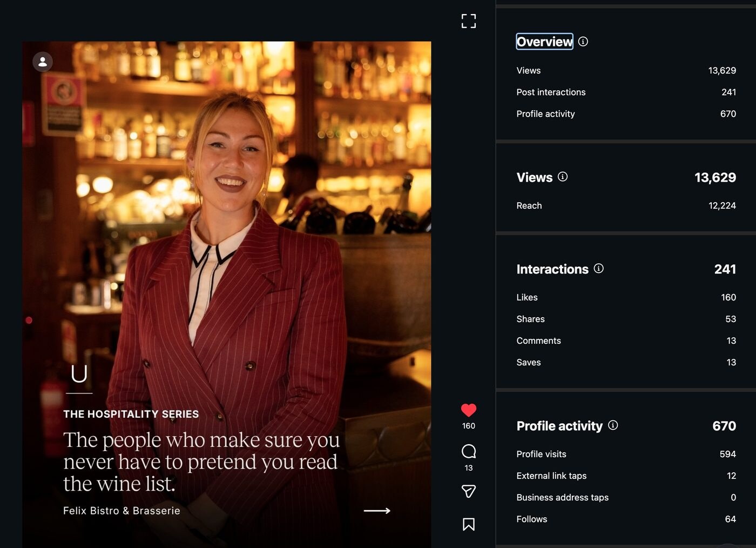Open the info icon beside the Profile activity heading
Screen dimensions: 756x548
tap(613, 425)
